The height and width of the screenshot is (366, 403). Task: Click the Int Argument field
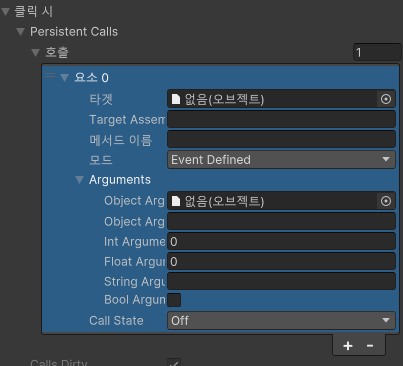[x=281, y=241]
